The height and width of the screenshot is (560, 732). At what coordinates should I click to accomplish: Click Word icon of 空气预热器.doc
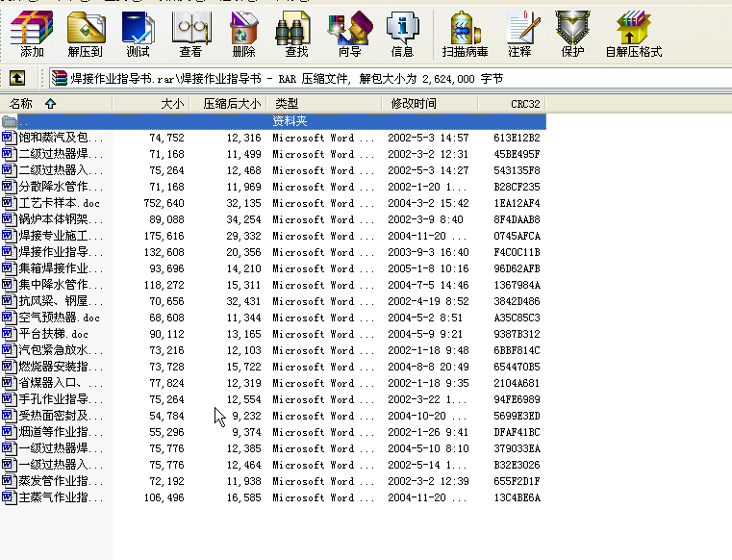pos(9,318)
